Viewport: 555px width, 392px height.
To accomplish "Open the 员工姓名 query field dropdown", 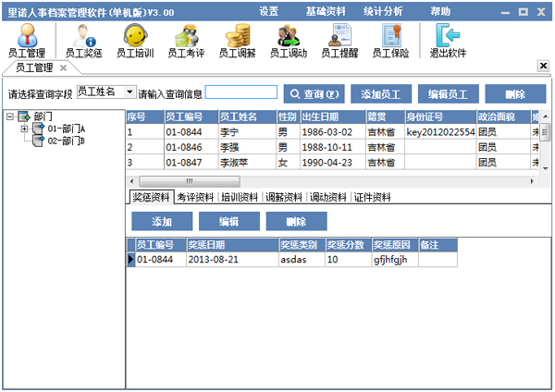I will [129, 92].
